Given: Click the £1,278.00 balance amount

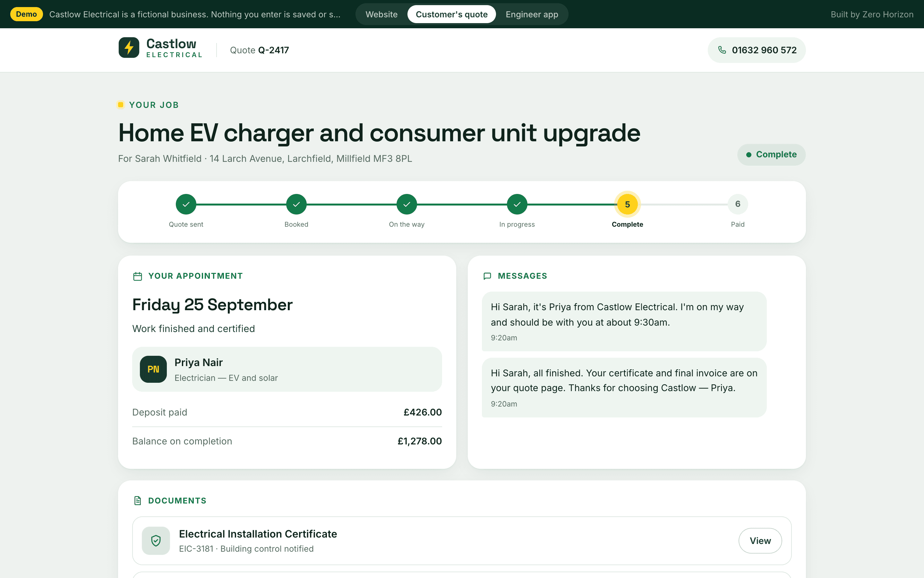Looking at the screenshot, I should (x=420, y=441).
